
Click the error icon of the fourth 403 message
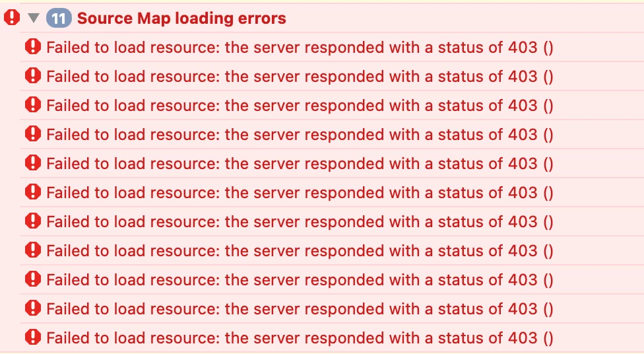pos(33,133)
